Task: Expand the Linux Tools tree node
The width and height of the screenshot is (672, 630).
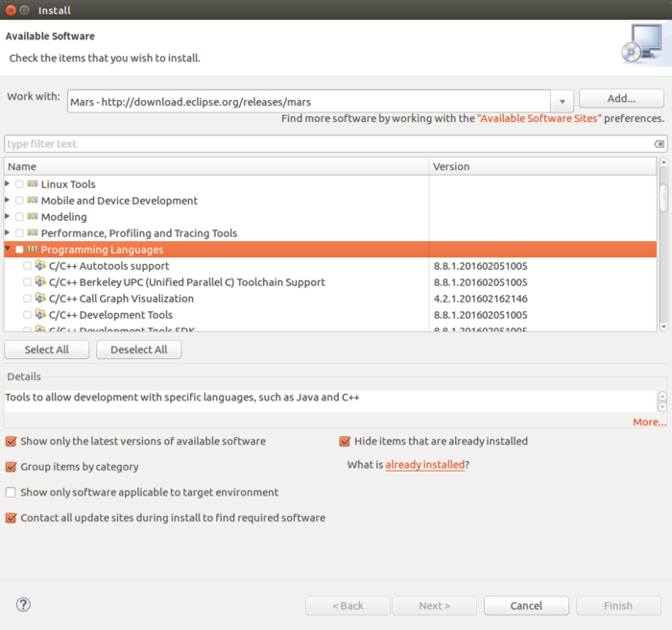Action: click(x=8, y=183)
